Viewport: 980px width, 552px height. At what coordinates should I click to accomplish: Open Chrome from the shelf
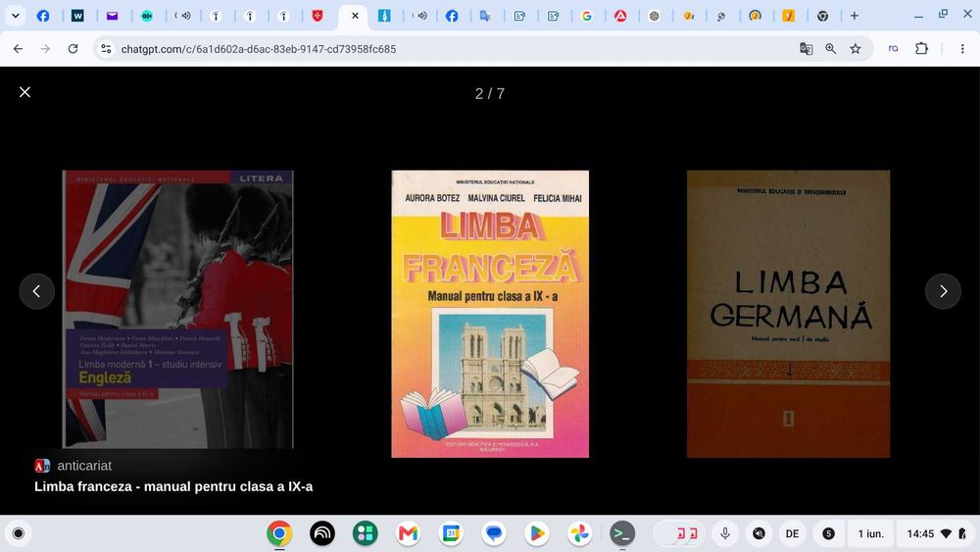tap(279, 533)
